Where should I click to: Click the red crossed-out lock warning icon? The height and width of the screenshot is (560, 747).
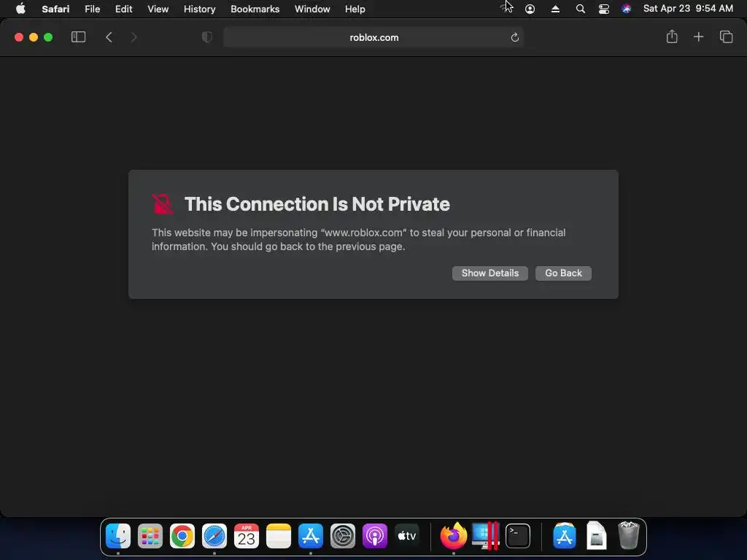tap(163, 204)
